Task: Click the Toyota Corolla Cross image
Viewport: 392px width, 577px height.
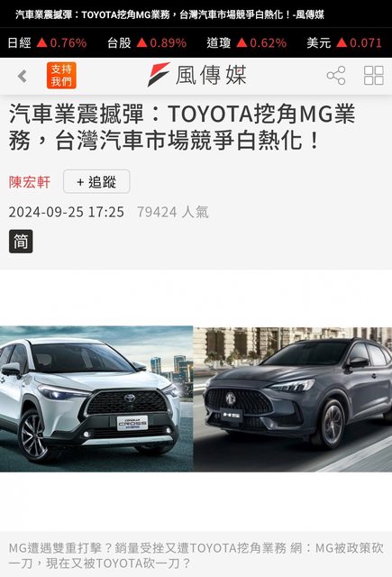Action: tap(96, 398)
